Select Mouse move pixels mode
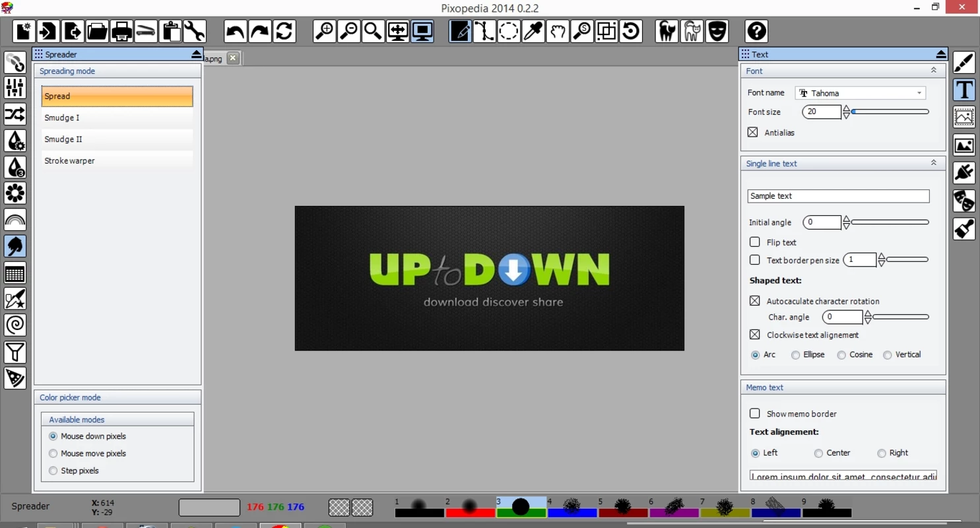The image size is (980, 528). (x=53, y=453)
